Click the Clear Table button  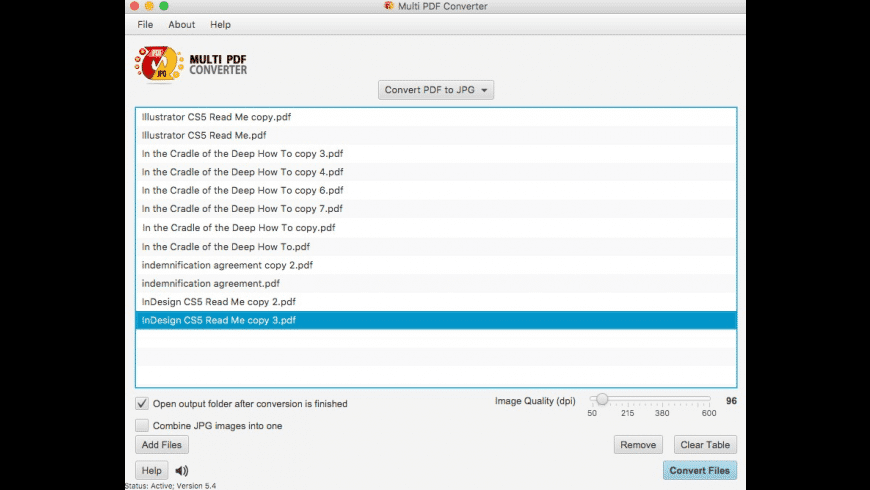705,444
